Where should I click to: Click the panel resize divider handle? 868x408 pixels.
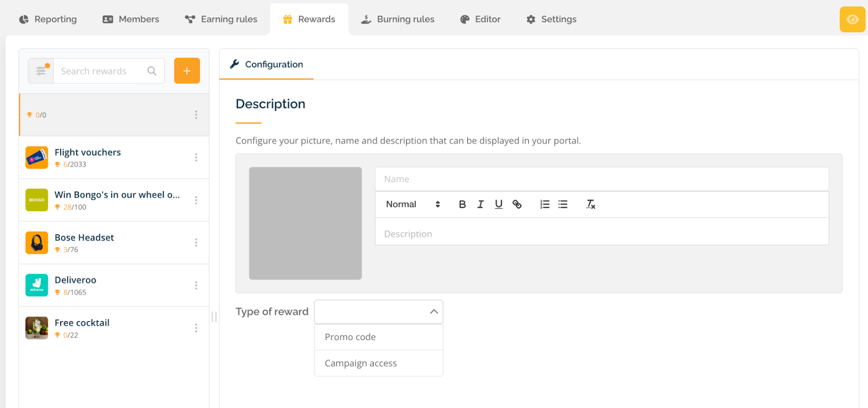point(214,317)
